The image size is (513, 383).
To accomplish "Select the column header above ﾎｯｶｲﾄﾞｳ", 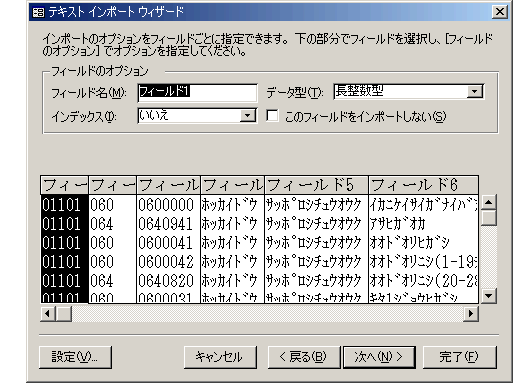I will (x=232, y=185).
